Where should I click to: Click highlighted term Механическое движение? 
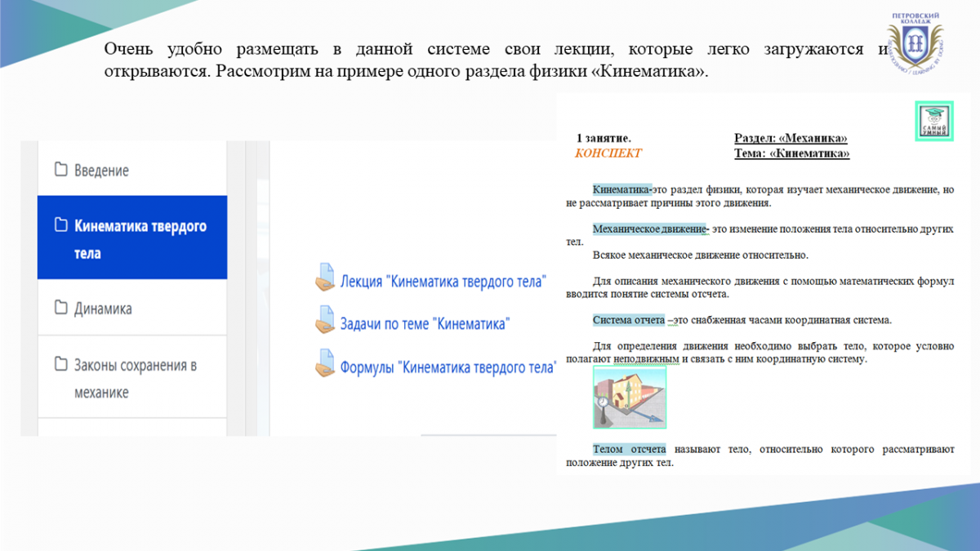[x=650, y=229]
